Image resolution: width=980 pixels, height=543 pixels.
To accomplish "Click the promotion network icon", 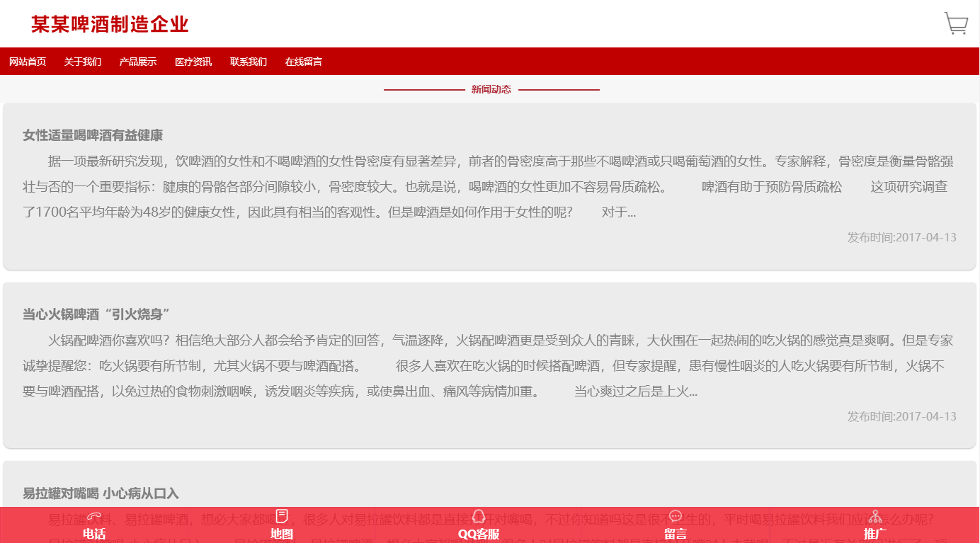I will (876, 515).
